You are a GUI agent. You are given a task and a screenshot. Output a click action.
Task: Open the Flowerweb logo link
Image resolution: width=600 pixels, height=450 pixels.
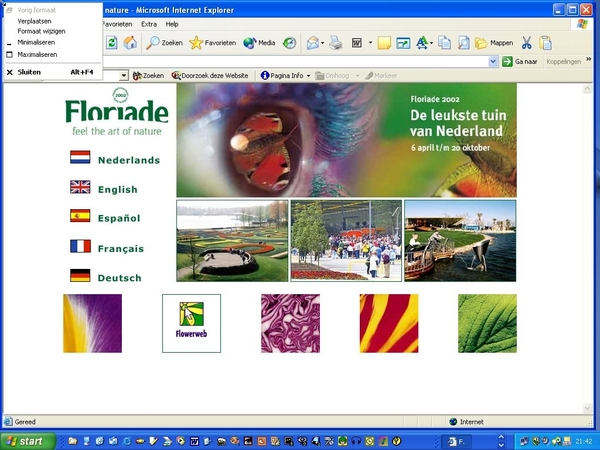click(191, 323)
